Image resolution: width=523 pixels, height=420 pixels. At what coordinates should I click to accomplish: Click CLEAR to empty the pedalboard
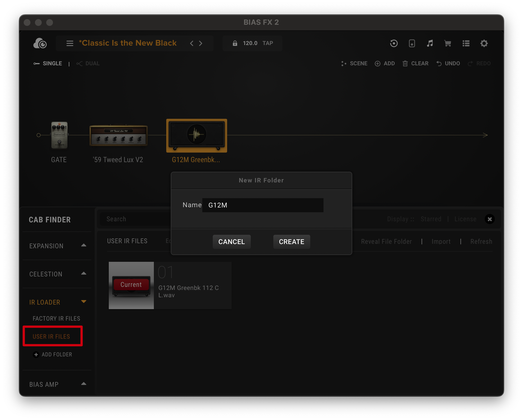click(x=415, y=64)
